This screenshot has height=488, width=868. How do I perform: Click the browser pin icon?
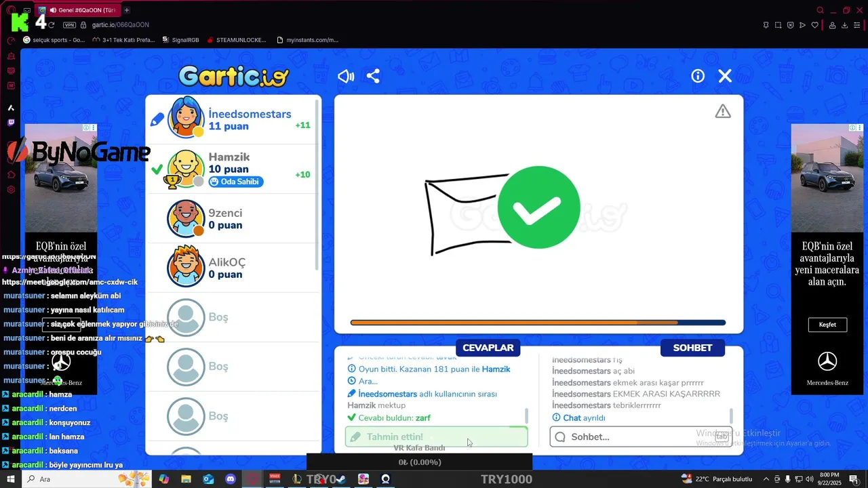point(766,25)
